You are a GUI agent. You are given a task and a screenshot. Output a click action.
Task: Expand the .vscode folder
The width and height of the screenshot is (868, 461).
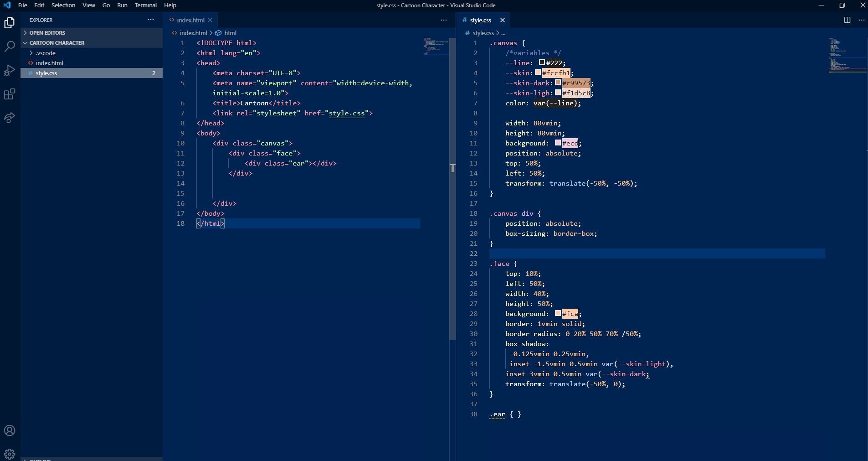coord(91,53)
